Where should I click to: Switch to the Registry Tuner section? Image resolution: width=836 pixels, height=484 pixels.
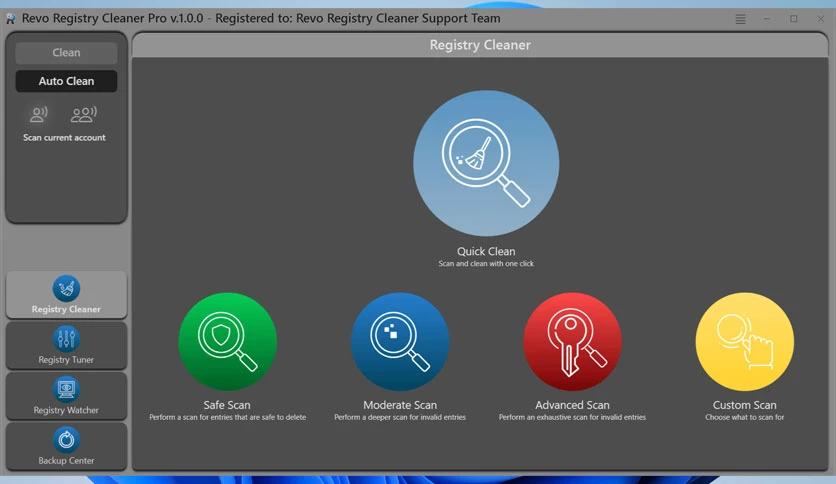click(x=66, y=345)
